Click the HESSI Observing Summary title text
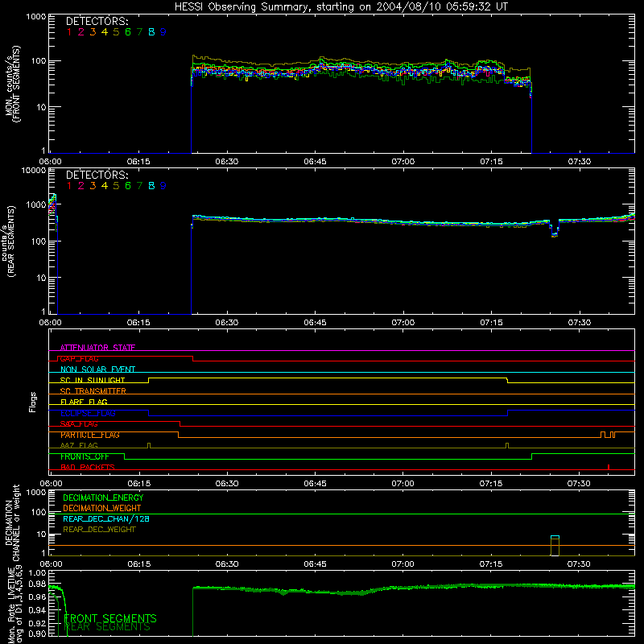 tap(341, 7)
